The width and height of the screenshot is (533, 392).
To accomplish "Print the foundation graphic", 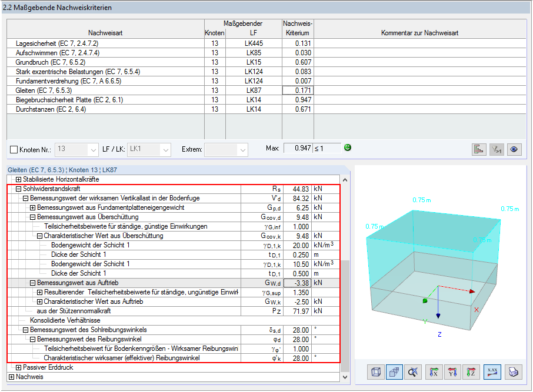I will click(x=513, y=372).
